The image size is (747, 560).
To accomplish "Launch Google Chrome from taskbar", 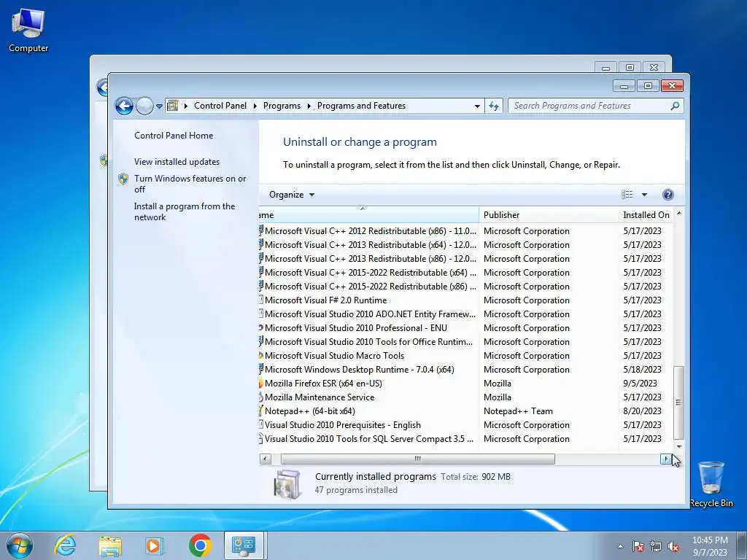I will (x=200, y=545).
